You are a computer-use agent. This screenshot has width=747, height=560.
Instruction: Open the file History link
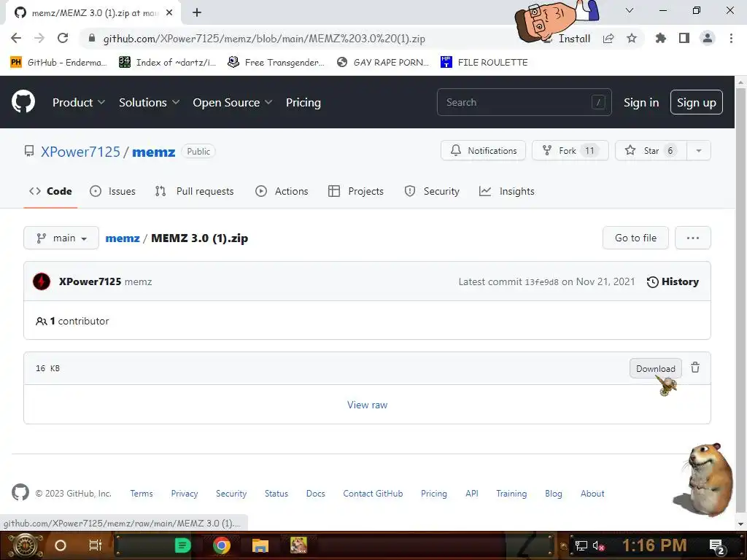tap(673, 281)
